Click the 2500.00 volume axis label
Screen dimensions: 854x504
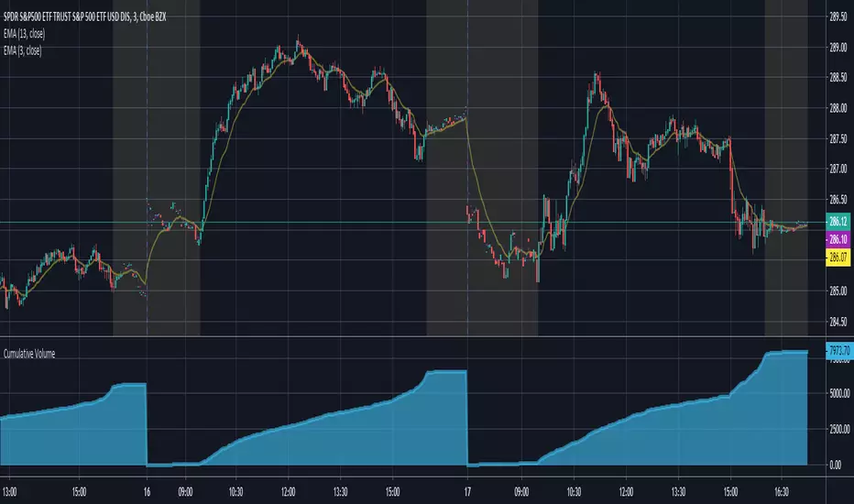pos(838,430)
